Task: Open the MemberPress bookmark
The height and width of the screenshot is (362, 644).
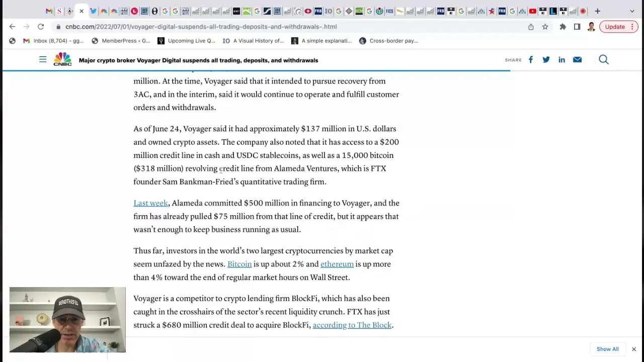Action: (121, 41)
